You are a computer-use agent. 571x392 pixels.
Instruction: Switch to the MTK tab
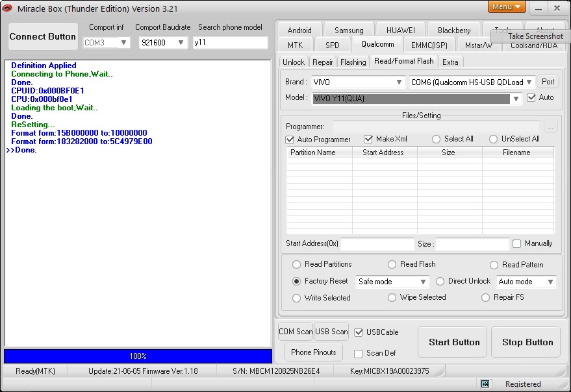pos(295,45)
